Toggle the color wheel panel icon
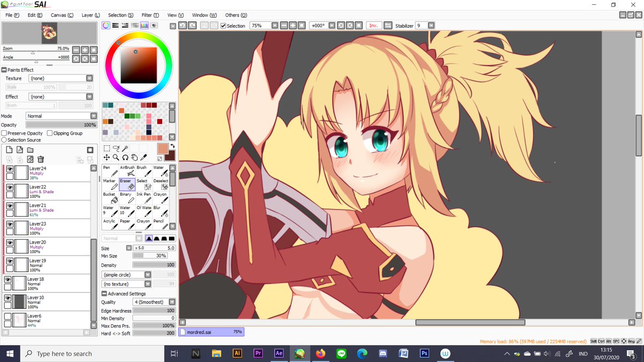The width and height of the screenshot is (644, 362). pos(106,25)
